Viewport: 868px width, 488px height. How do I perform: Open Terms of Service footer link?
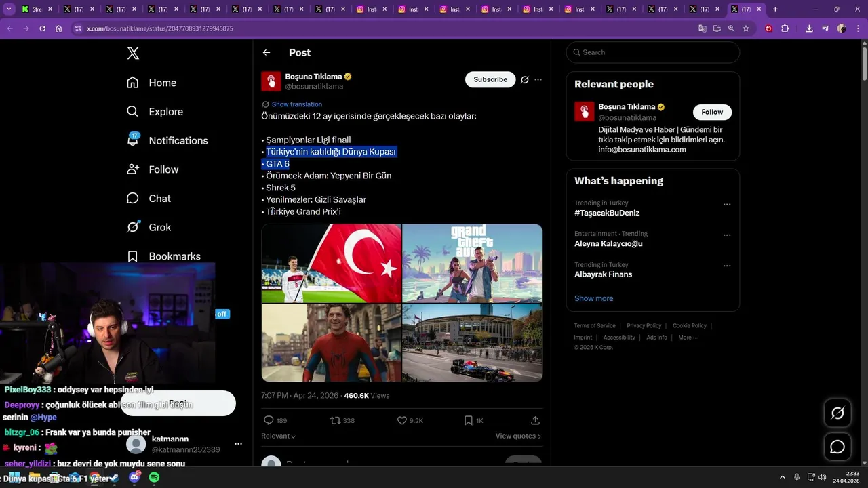pos(595,326)
